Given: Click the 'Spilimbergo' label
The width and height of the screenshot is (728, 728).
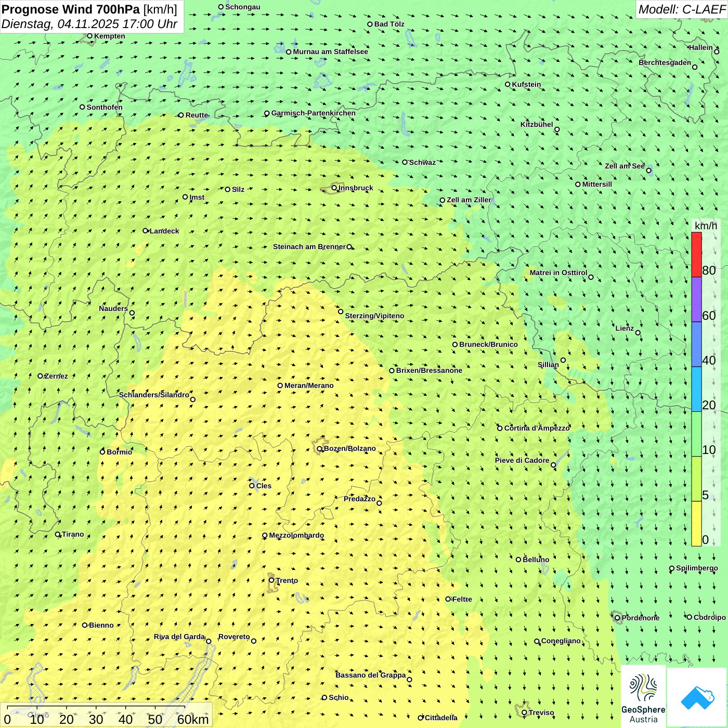Looking at the screenshot, I should coord(697,568).
